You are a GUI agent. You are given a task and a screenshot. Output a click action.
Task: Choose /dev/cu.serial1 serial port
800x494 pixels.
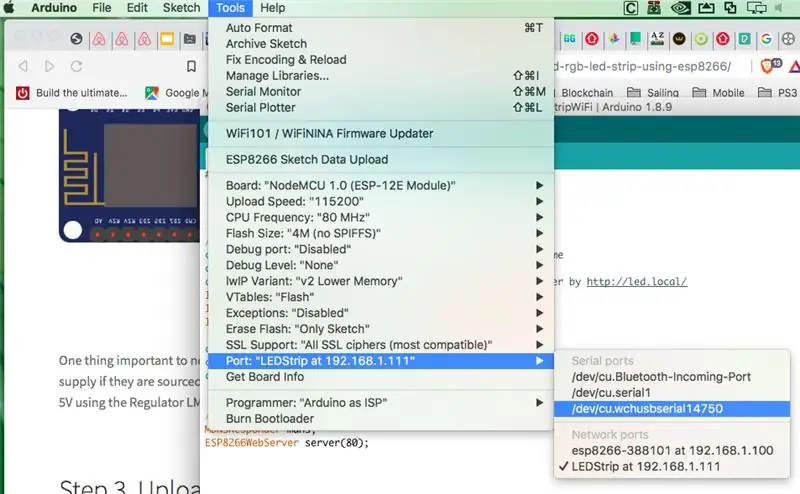tap(671, 393)
